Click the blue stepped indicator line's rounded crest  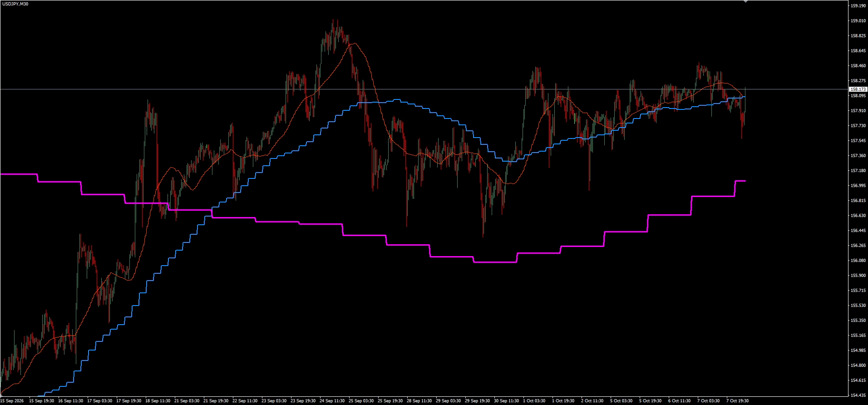[396, 99]
